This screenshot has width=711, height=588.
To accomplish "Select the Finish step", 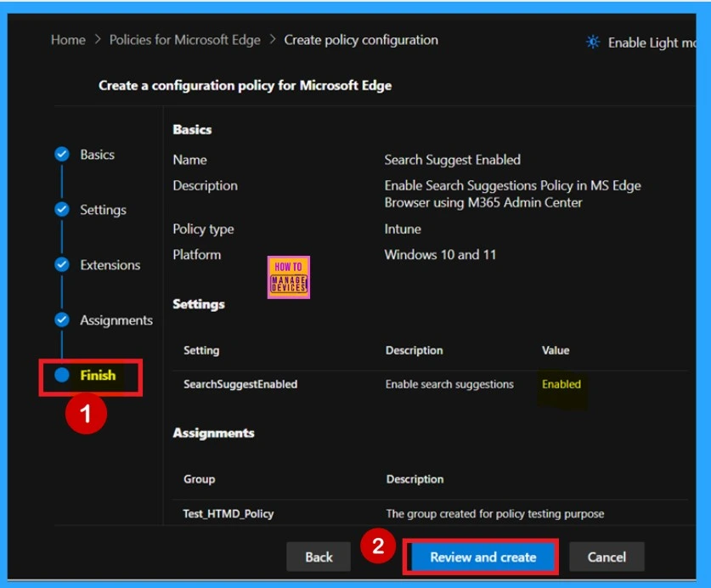I will [98, 376].
